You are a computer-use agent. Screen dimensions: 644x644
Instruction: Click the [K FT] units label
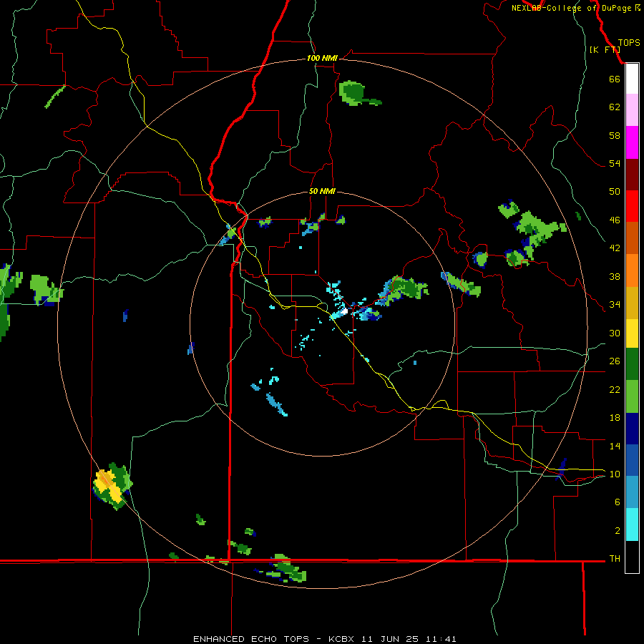click(x=605, y=49)
